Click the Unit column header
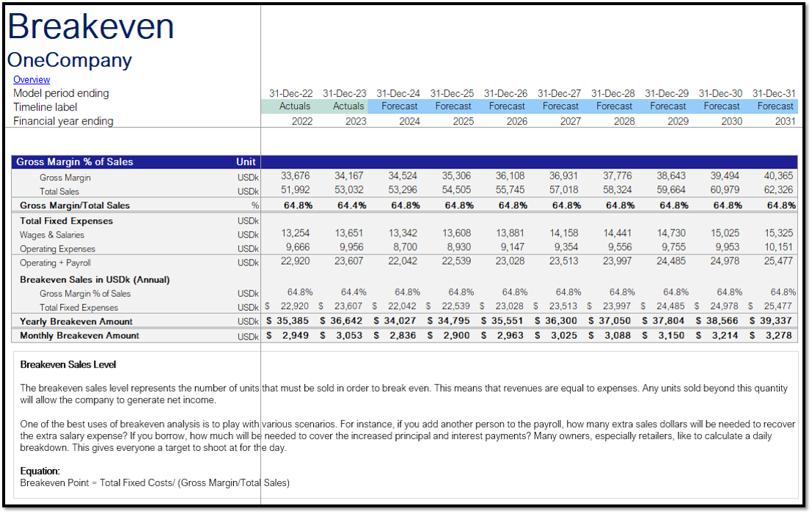812x514 pixels. click(246, 162)
